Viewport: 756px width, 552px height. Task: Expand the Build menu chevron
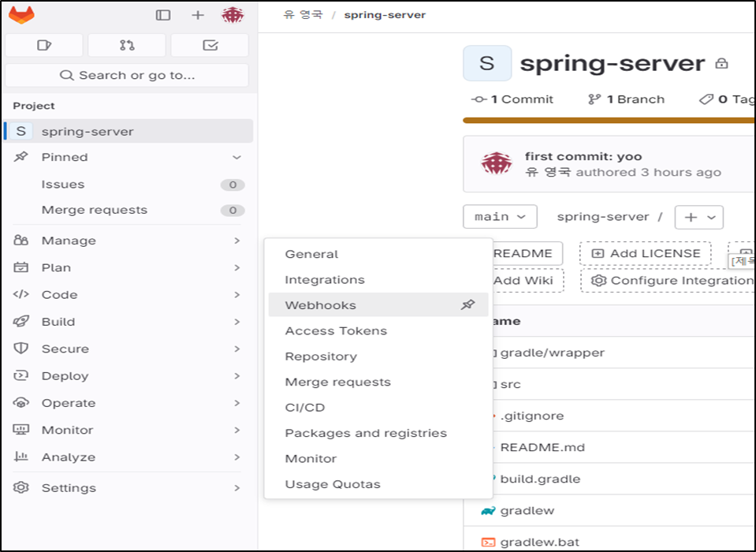(236, 321)
